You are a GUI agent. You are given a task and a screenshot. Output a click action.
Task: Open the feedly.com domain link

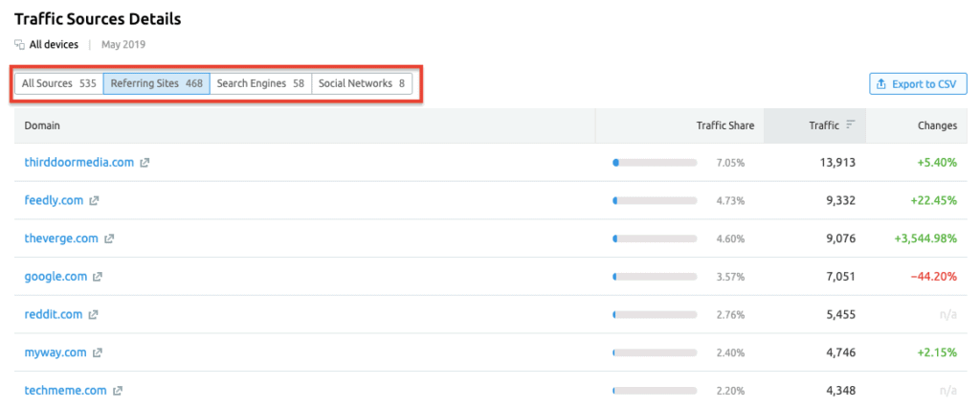point(54,201)
